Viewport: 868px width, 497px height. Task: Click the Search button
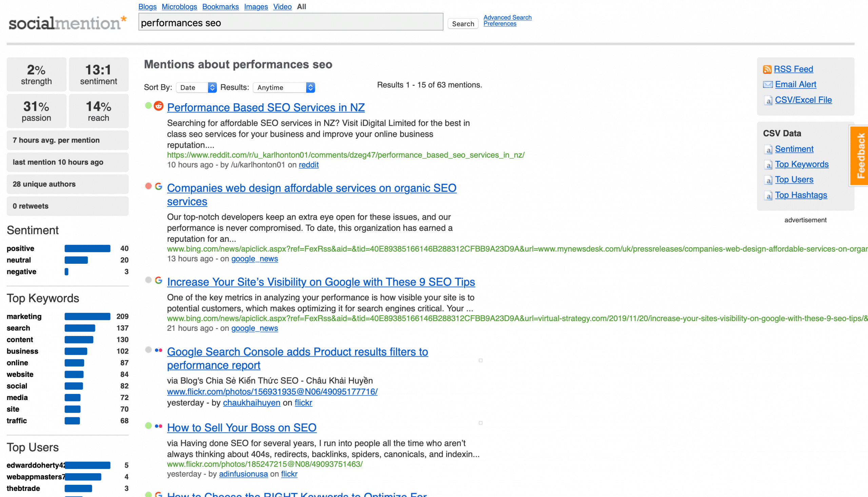point(463,23)
